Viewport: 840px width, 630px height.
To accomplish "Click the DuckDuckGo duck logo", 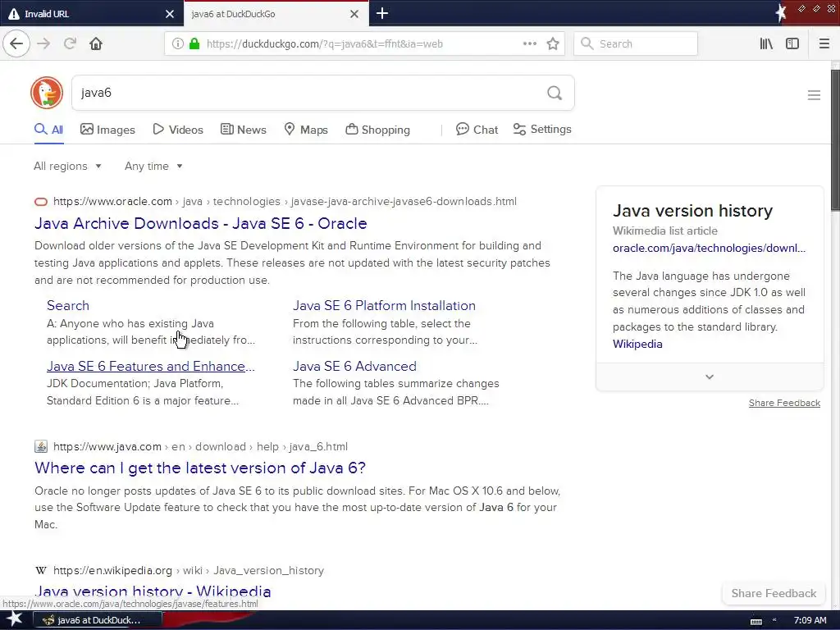I will click(47, 93).
